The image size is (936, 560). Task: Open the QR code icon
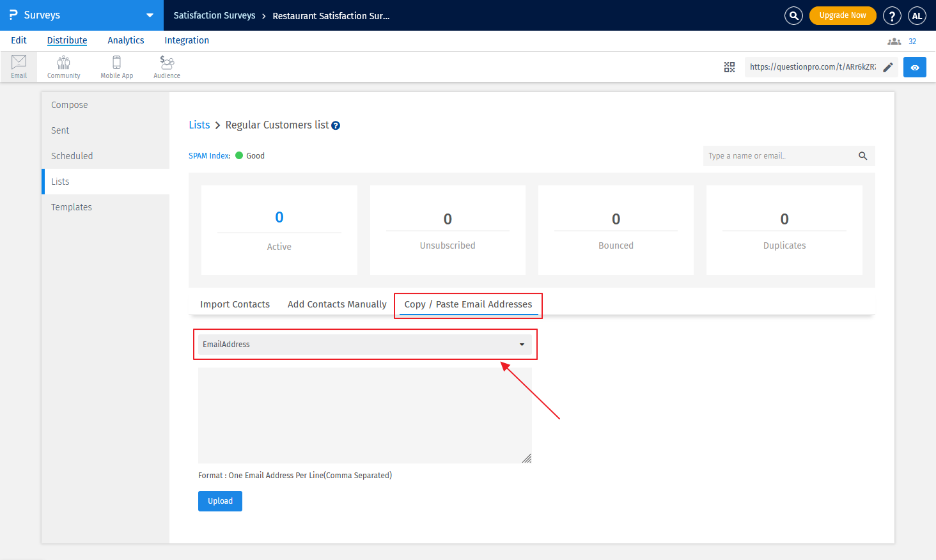(x=729, y=67)
